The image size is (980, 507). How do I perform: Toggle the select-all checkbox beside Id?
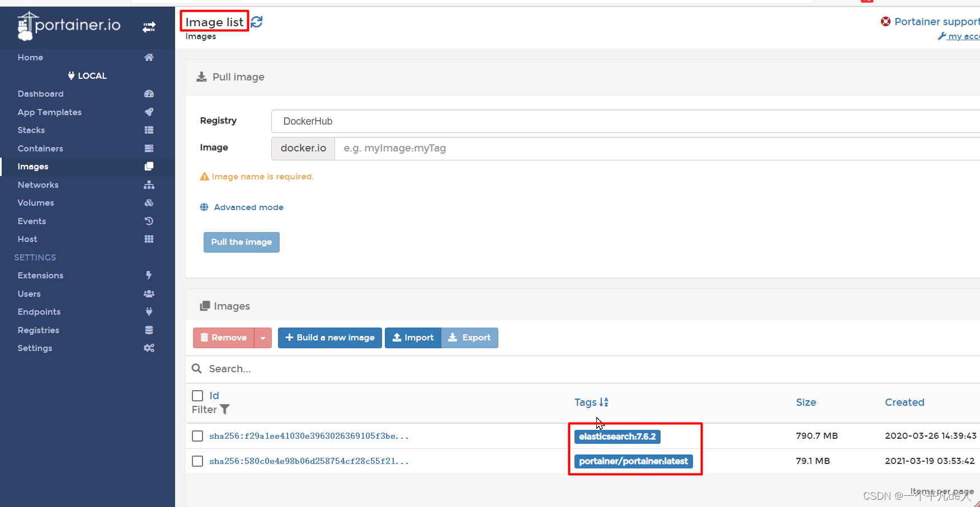(197, 396)
